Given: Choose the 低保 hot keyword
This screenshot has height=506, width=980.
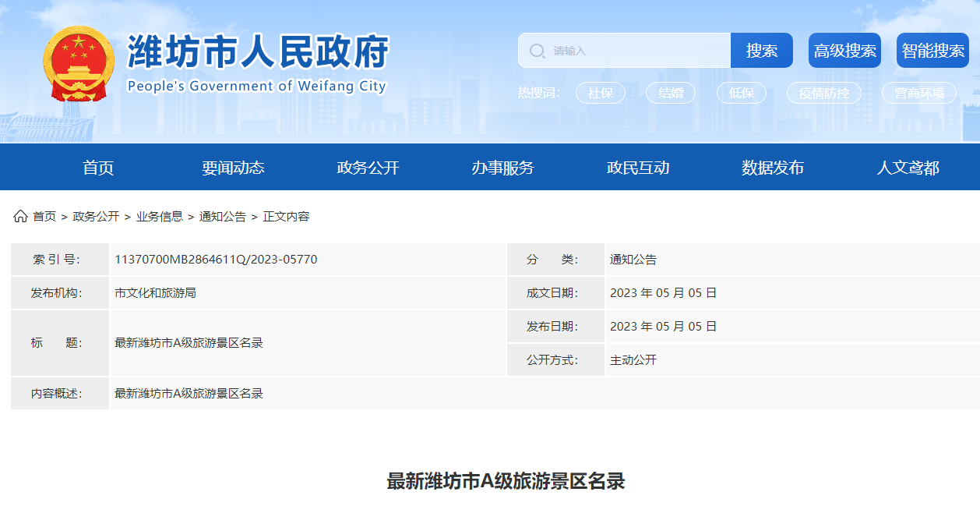Looking at the screenshot, I should (741, 93).
